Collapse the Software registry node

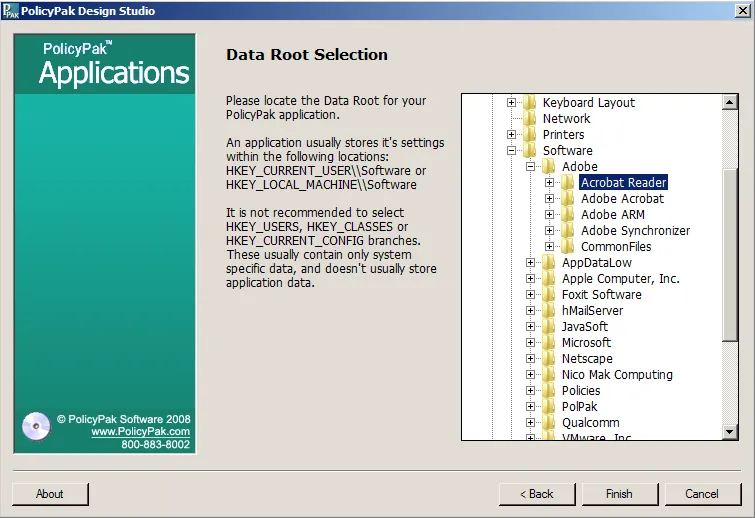[511, 150]
